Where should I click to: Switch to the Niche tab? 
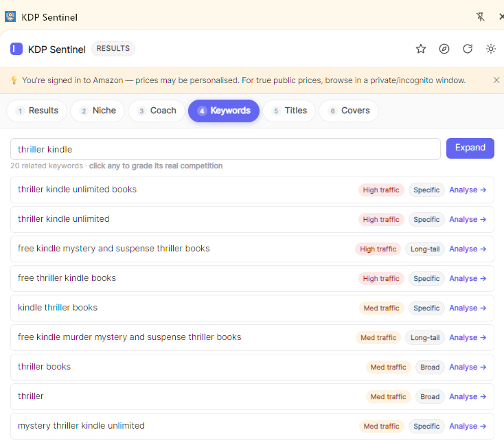point(98,111)
